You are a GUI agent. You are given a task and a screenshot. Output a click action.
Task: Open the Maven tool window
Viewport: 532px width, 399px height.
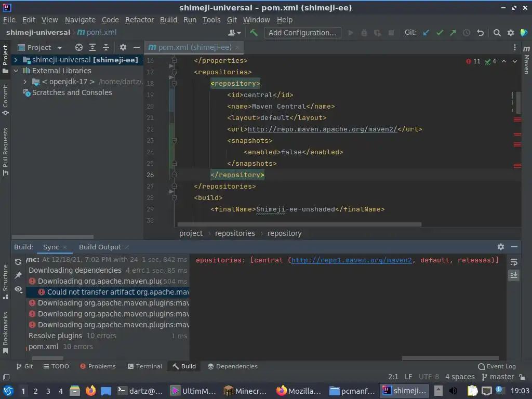(x=526, y=59)
